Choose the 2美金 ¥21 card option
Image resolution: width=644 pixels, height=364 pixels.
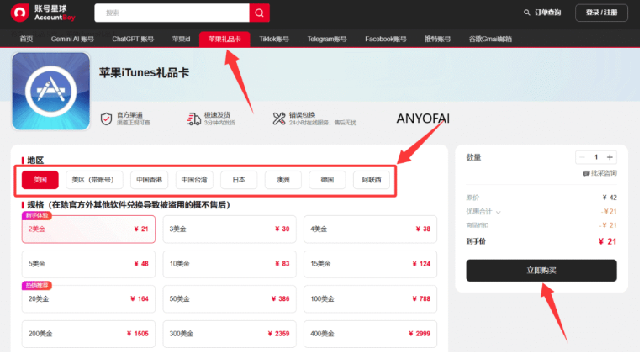click(x=88, y=229)
